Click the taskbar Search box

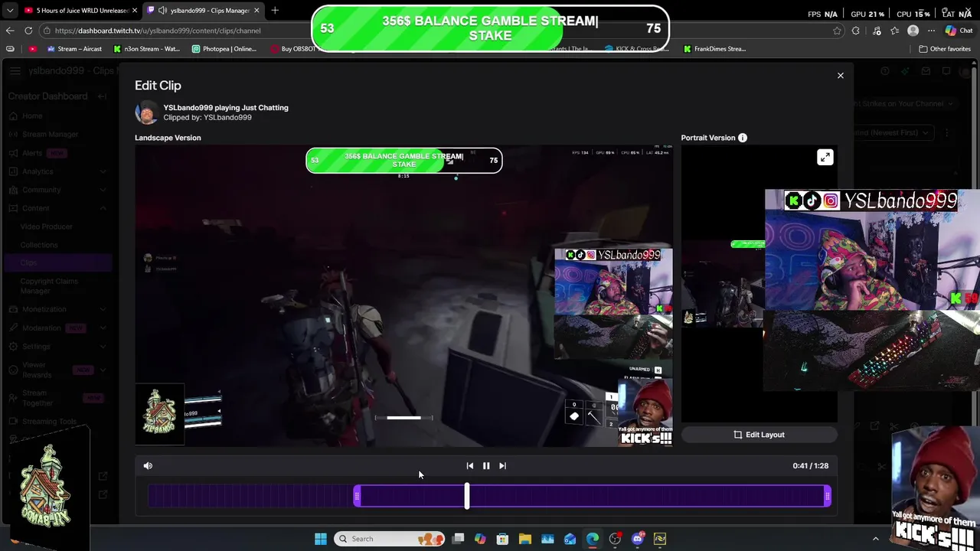click(x=390, y=539)
